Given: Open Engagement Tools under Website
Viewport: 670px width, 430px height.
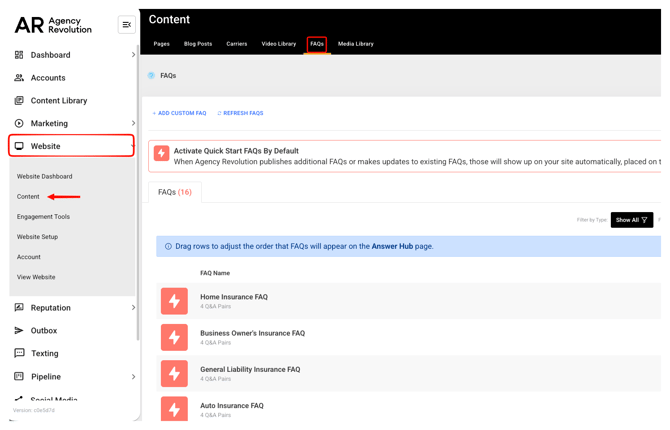Looking at the screenshot, I should click(x=43, y=217).
